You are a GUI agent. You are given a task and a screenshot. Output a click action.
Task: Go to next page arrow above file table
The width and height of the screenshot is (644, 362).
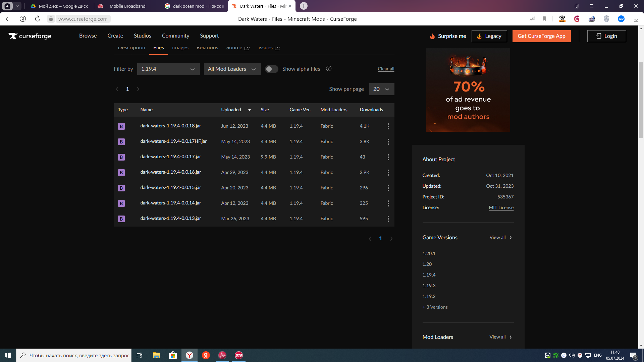[138, 89]
